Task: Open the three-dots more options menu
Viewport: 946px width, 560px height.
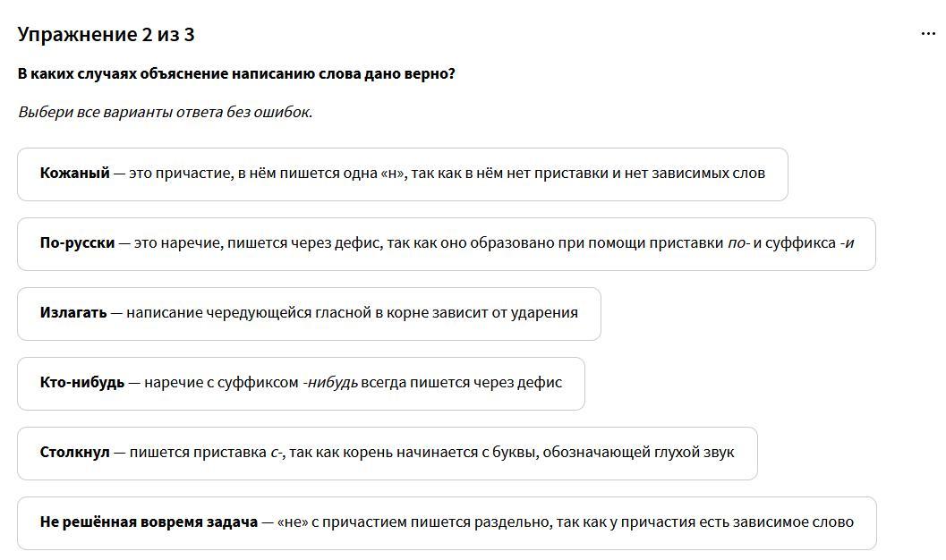Action: [x=928, y=34]
